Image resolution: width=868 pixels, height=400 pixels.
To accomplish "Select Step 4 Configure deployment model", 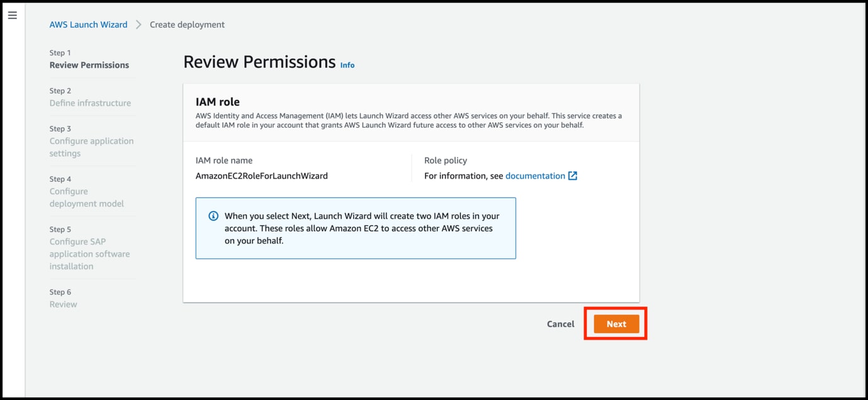I will coord(86,197).
